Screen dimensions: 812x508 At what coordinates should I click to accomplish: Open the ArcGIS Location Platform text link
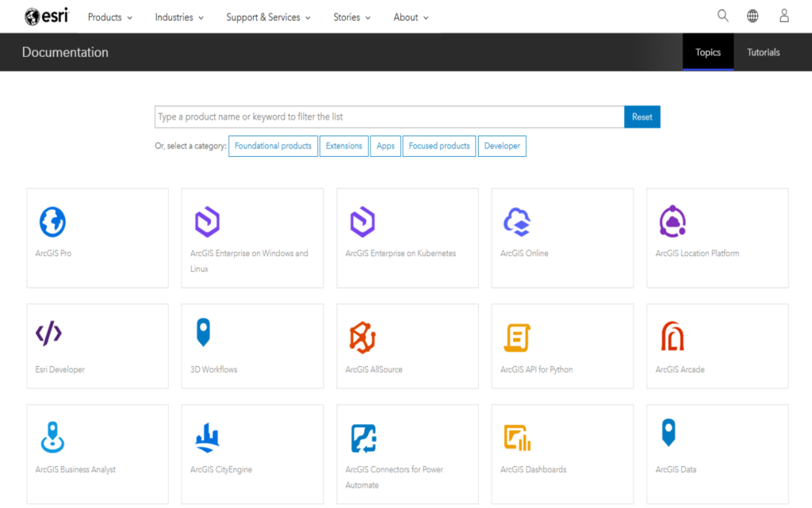click(697, 253)
